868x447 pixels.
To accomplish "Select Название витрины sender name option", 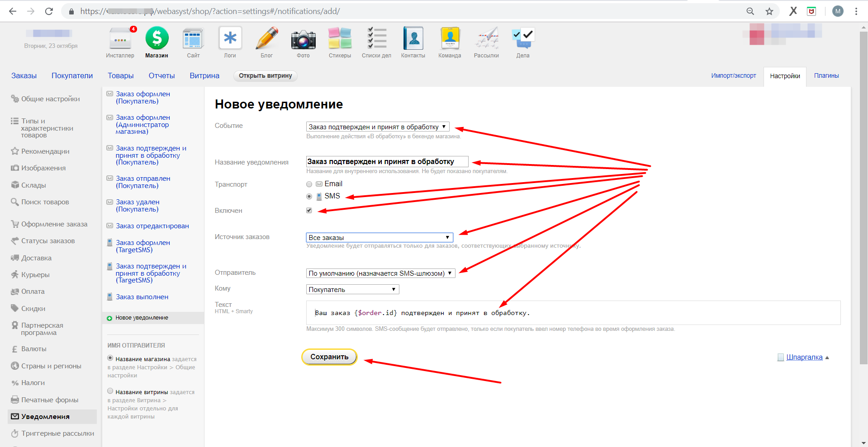I will 110,391.
